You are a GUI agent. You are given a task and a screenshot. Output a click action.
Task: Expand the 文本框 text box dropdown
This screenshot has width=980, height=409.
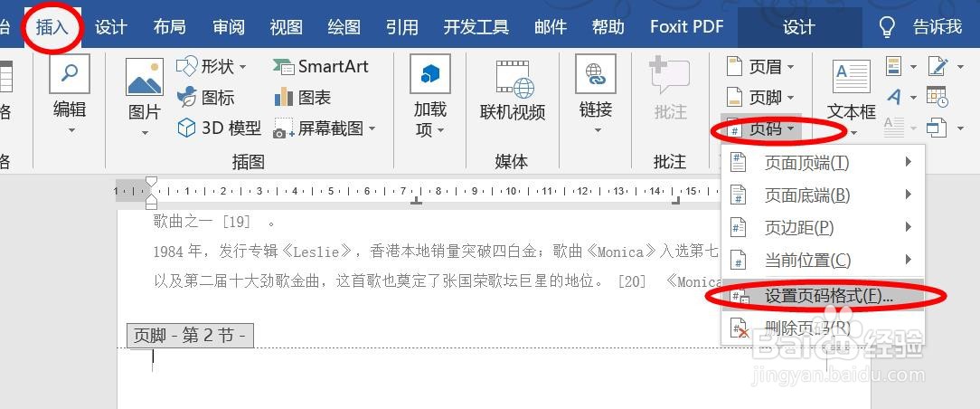click(853, 133)
